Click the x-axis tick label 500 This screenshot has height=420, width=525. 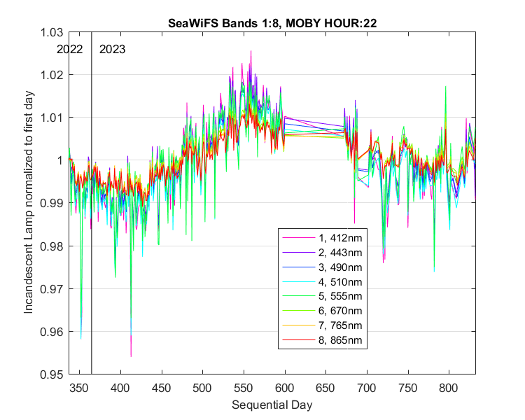[x=202, y=388]
